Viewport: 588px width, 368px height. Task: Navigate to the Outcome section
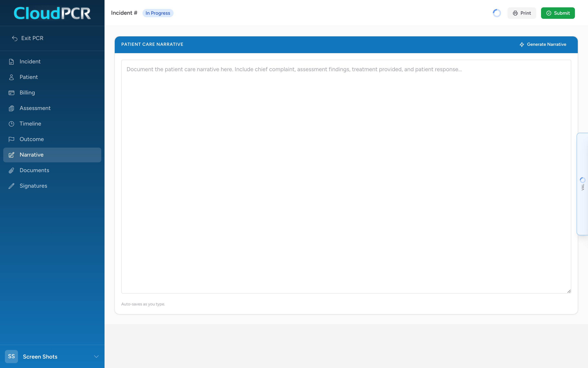point(52,139)
